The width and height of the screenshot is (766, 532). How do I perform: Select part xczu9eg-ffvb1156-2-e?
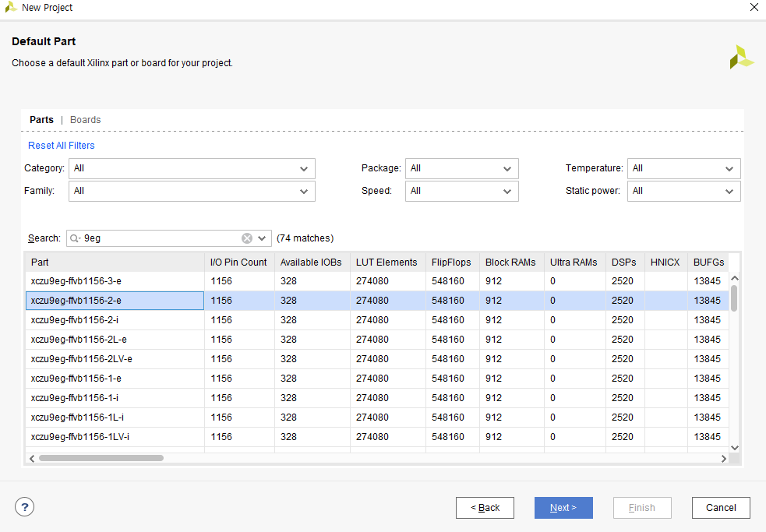[115, 301]
